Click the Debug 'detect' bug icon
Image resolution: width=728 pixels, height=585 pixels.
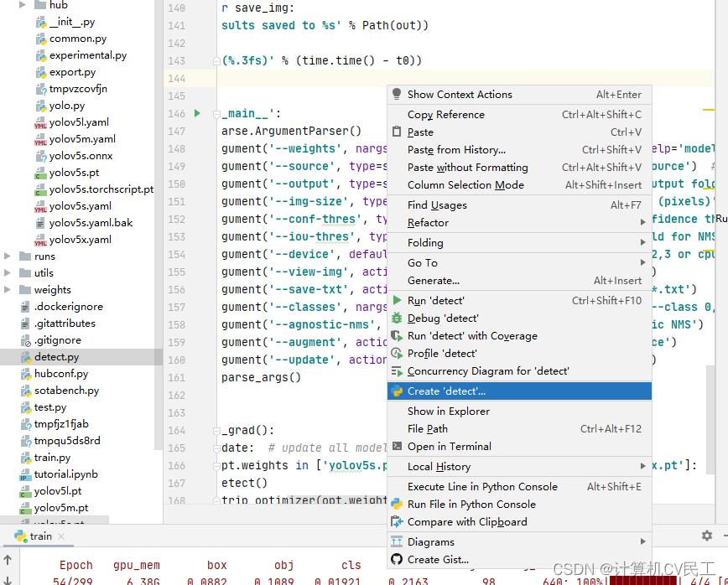pyautogui.click(x=395, y=318)
